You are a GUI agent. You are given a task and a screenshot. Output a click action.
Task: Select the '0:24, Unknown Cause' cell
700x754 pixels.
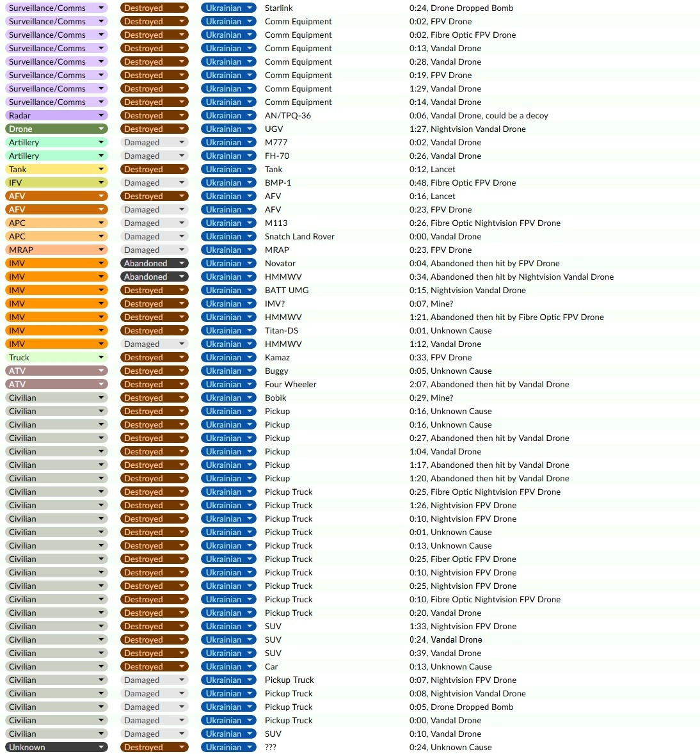450,747
